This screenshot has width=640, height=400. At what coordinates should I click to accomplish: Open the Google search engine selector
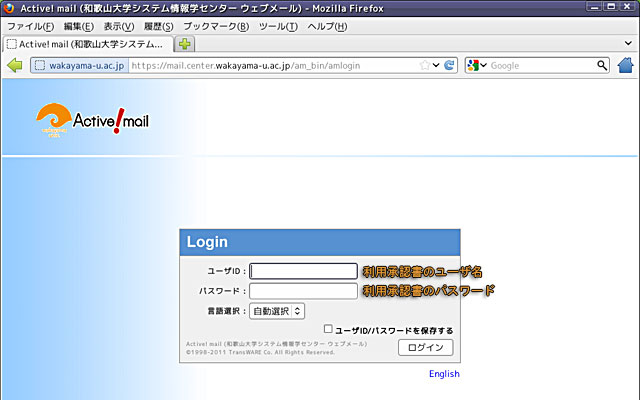(477, 65)
